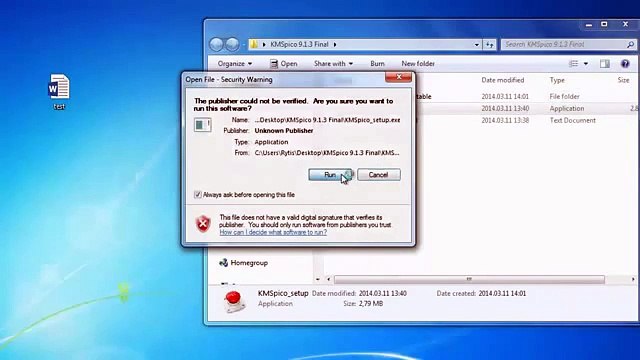
Task: Click Burn in the Explorer toolbar
Action: pos(377,64)
